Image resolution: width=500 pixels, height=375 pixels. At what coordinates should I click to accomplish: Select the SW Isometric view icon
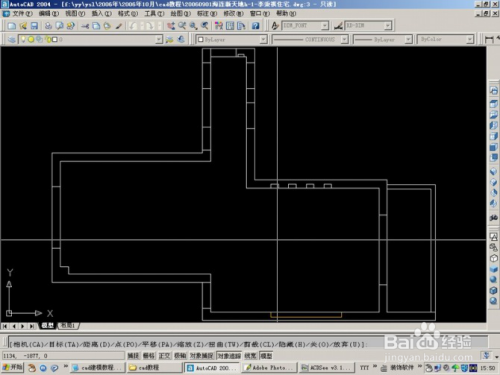(x=493, y=172)
